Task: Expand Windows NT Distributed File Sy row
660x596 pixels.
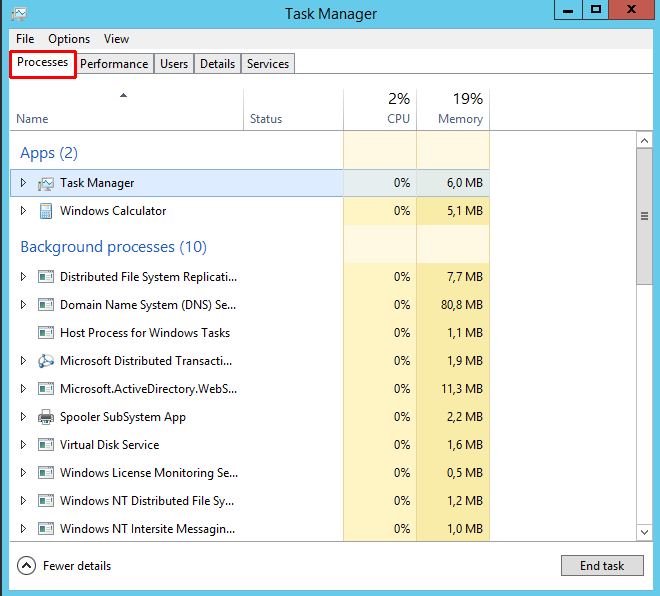Action: click(x=24, y=500)
